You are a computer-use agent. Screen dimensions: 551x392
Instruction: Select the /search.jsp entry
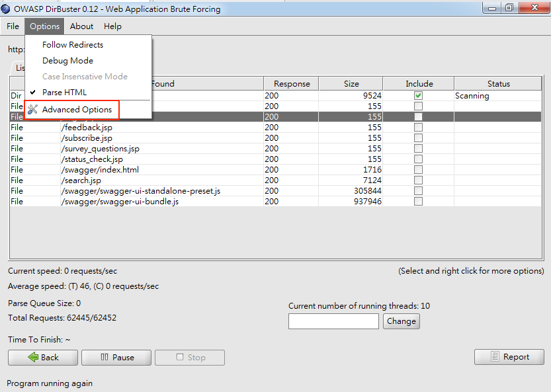275,180
